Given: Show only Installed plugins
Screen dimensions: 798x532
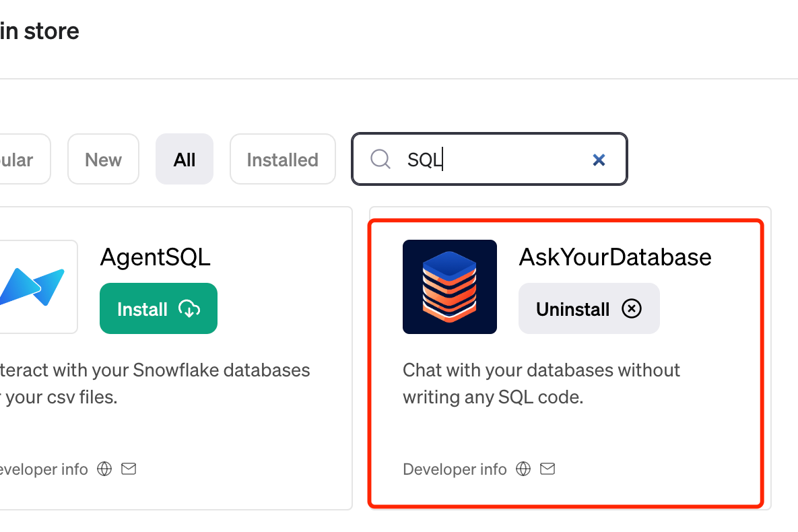Looking at the screenshot, I should point(282,160).
